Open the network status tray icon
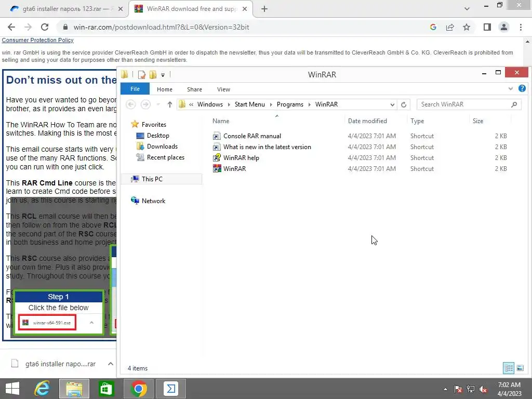The height and width of the screenshot is (399, 532). 470,389
